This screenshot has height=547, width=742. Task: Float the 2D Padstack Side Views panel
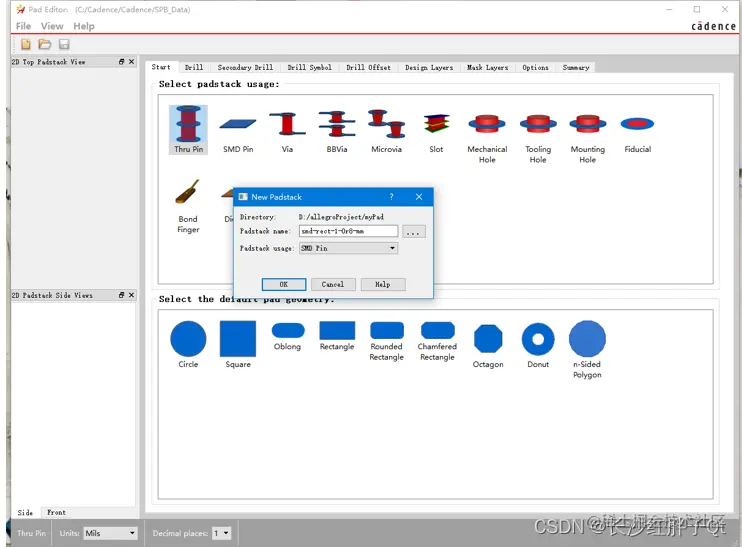(122, 295)
